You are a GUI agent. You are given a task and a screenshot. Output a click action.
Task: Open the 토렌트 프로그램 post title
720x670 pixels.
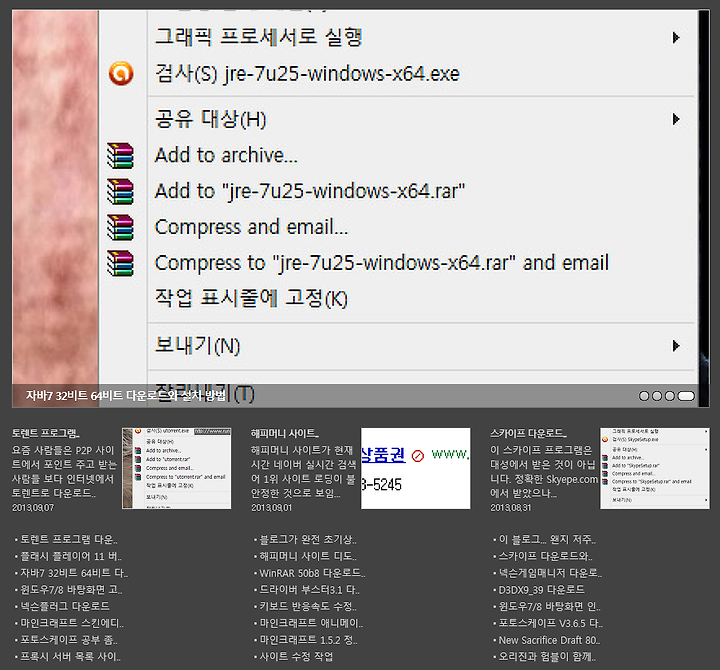pos(45,433)
